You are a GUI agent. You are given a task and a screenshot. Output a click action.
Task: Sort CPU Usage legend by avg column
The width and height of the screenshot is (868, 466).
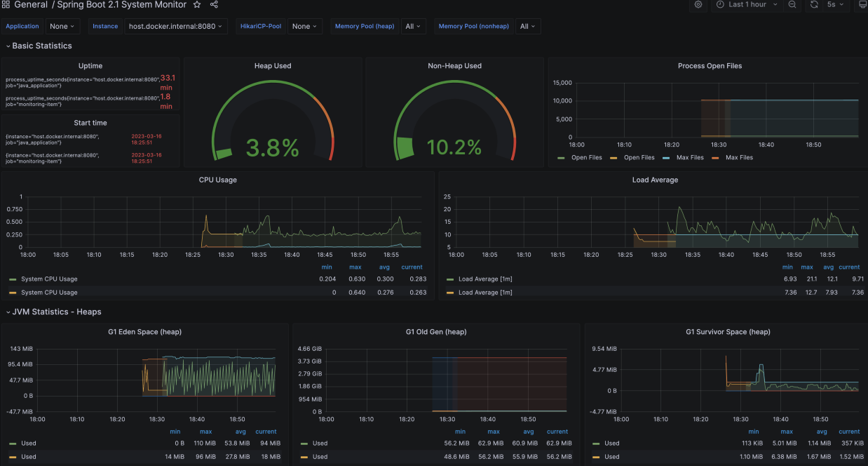tap(385, 267)
